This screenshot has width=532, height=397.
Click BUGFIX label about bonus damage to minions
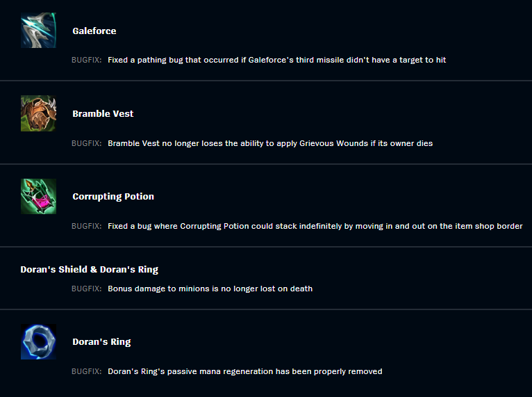87,289
